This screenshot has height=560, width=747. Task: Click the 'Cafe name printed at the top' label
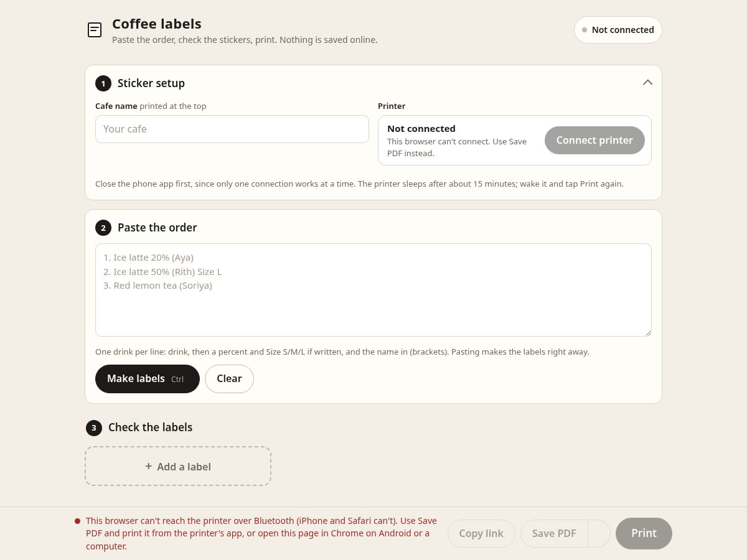click(x=151, y=106)
